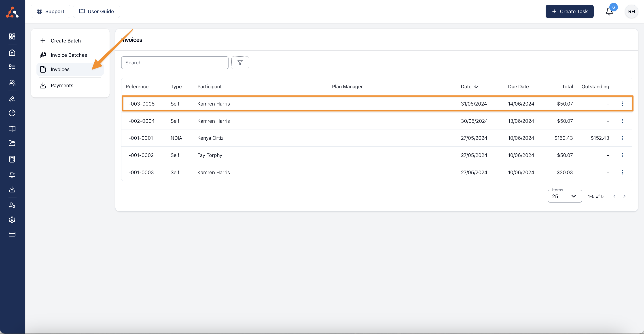Viewport: 644px width, 334px height.
Task: Open the calculator icon in sidebar
Action: [12, 159]
